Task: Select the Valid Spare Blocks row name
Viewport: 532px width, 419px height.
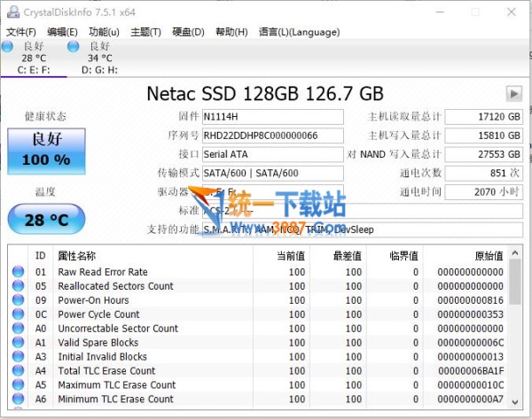Action: pyautogui.click(x=98, y=343)
